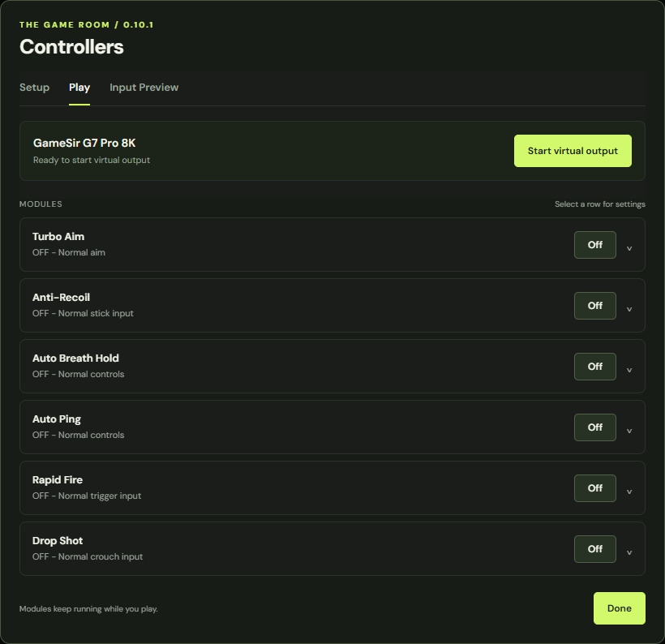Click the Done button

click(x=620, y=608)
